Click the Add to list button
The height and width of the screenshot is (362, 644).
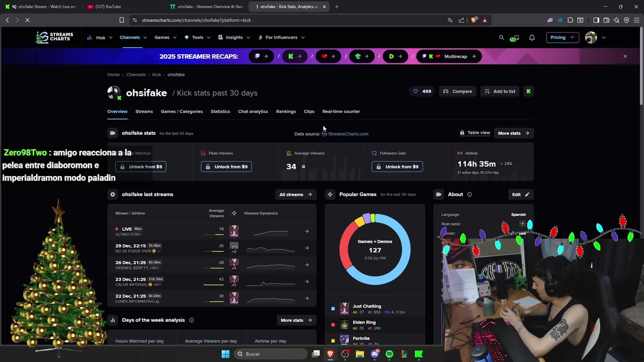pyautogui.click(x=500, y=92)
